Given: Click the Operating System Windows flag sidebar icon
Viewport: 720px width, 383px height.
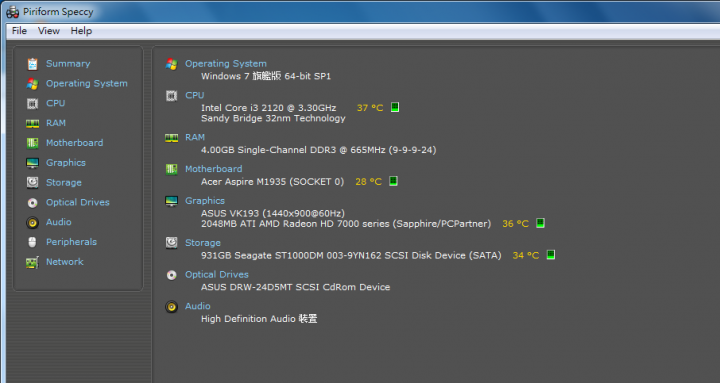Looking at the screenshot, I should click(32, 84).
